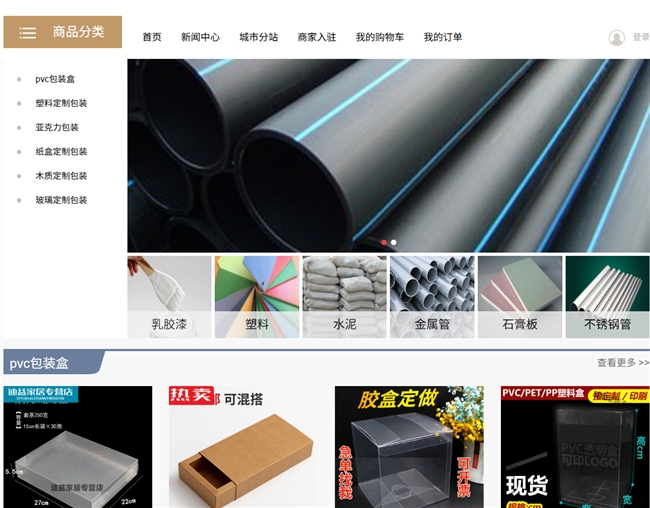Viewport: 650px width, 508px height.
Task: Select the pvc包装盒 sidebar category
Action: click(55, 79)
